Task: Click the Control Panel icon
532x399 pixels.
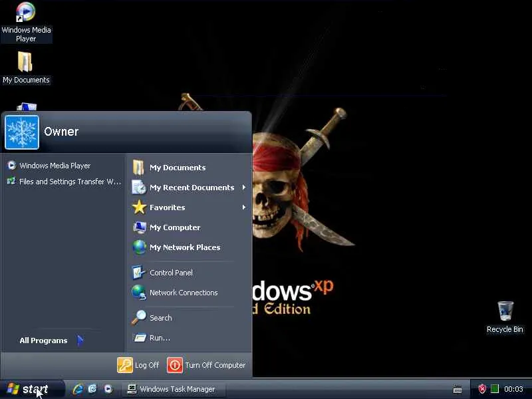Action: pyautogui.click(x=139, y=273)
